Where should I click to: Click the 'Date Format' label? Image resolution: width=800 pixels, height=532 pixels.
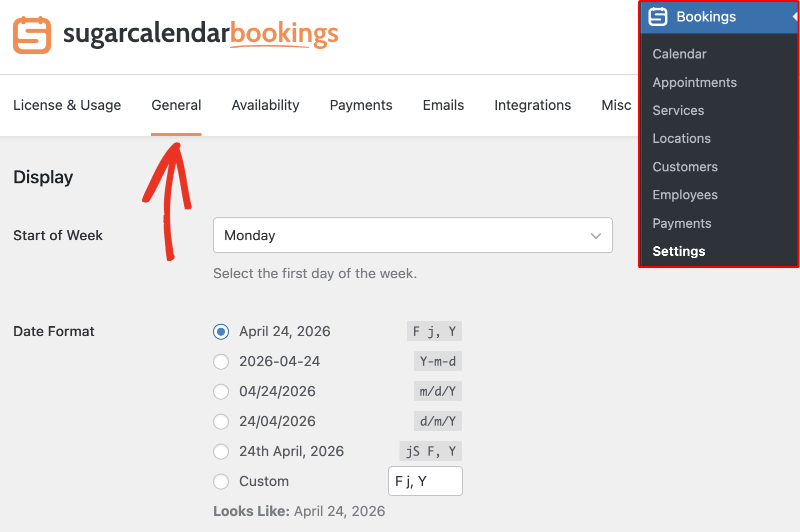pos(54,331)
